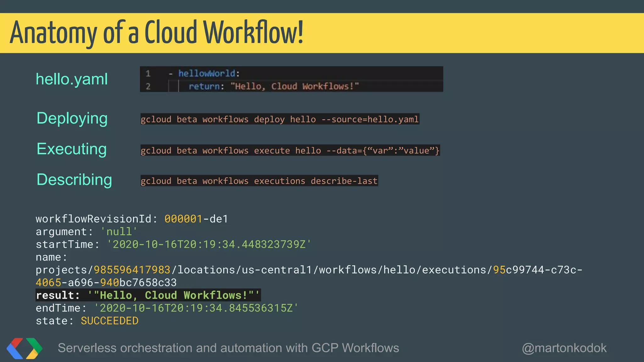This screenshot has height=362, width=644.
Task: Click the endTime timestamp value
Action: (196, 308)
